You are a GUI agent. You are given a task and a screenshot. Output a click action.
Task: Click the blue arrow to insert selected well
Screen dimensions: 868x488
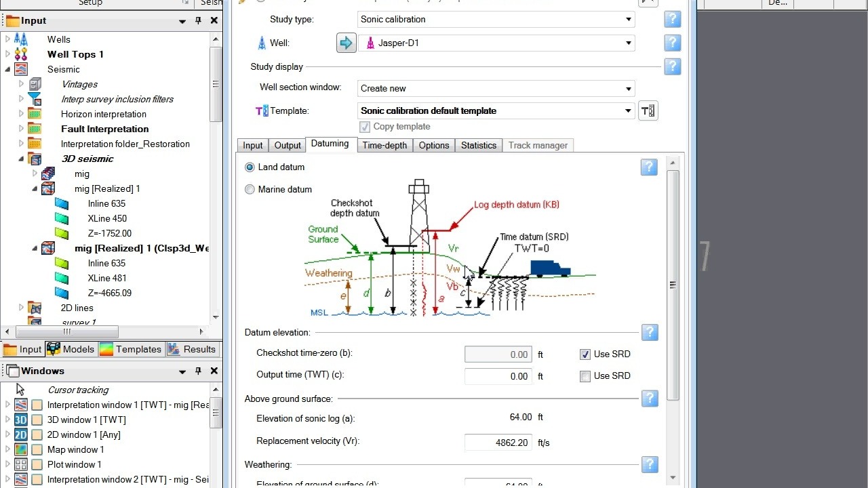[x=346, y=43]
